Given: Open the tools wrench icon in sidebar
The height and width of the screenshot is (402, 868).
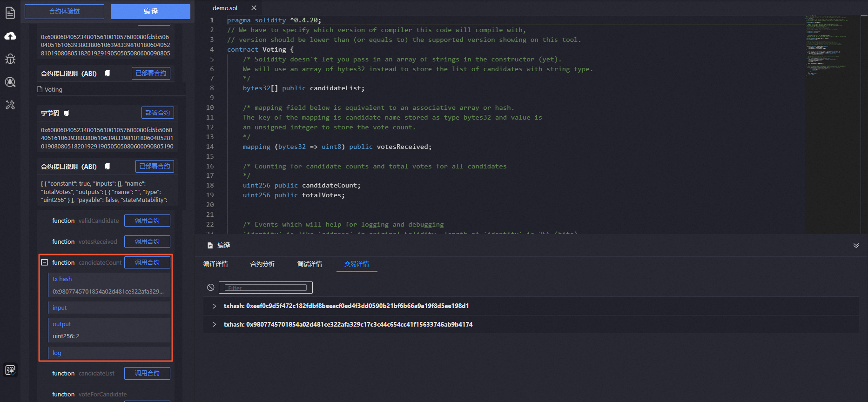Looking at the screenshot, I should (10, 105).
